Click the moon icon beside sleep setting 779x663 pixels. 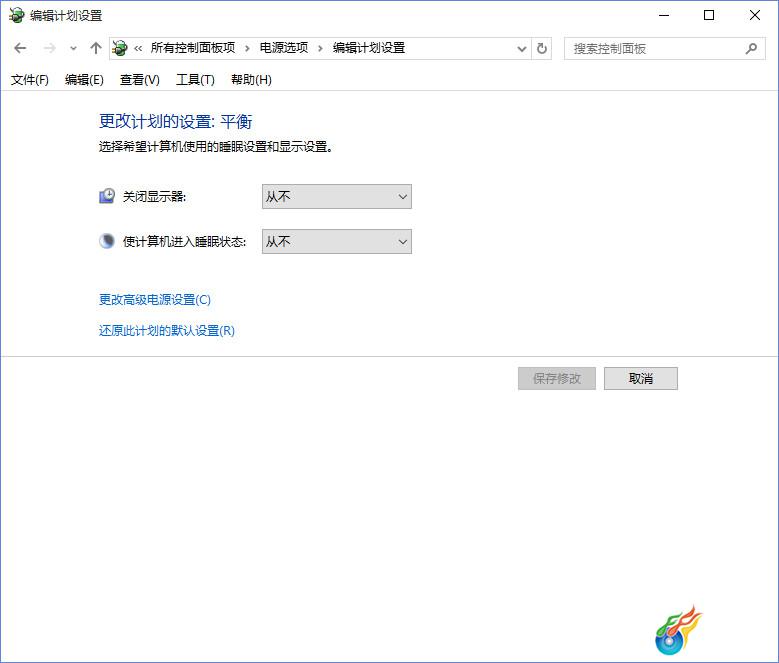click(107, 241)
